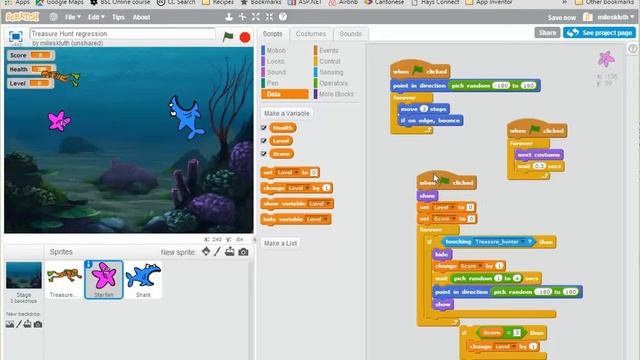640x360 pixels.
Task: Toggle Health variable stage monitor checkbox
Action: [x=264, y=128]
